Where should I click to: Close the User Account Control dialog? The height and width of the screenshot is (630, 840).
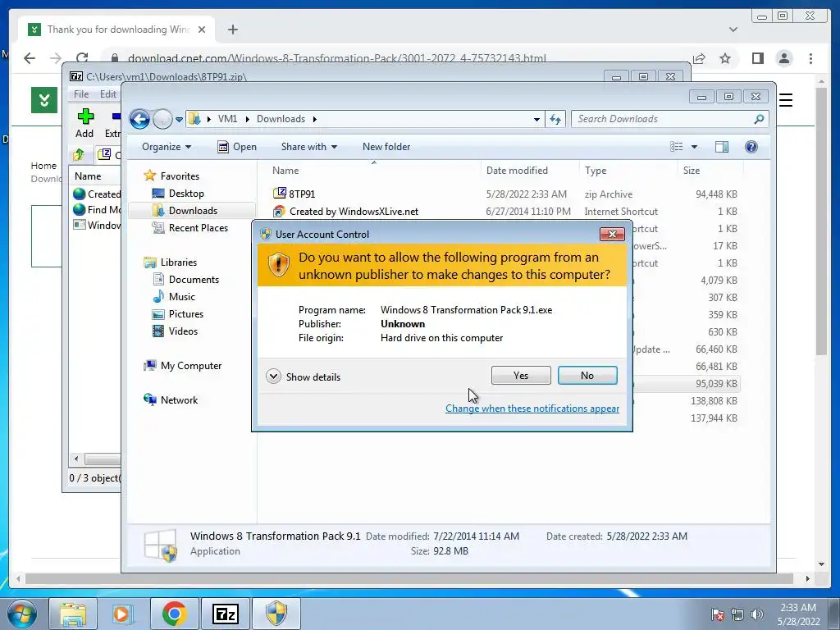[x=612, y=234]
